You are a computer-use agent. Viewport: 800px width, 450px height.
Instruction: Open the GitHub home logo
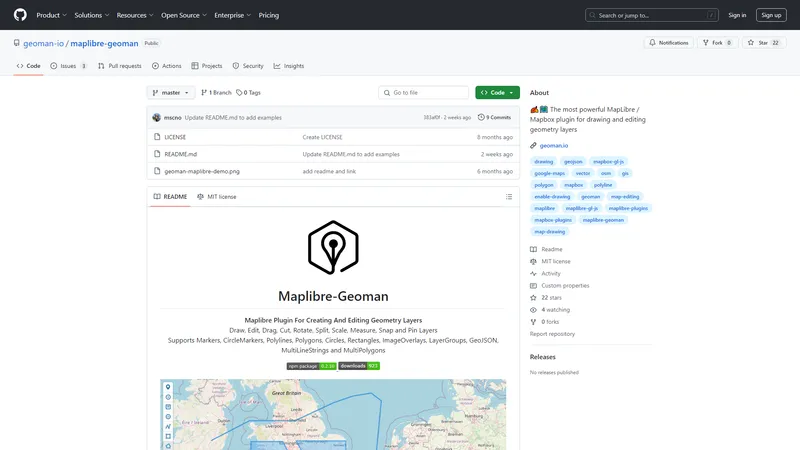tap(20, 15)
